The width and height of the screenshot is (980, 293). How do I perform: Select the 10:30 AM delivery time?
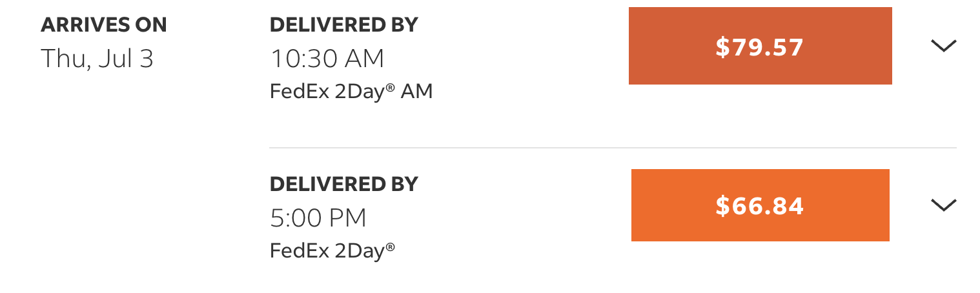[x=327, y=59]
